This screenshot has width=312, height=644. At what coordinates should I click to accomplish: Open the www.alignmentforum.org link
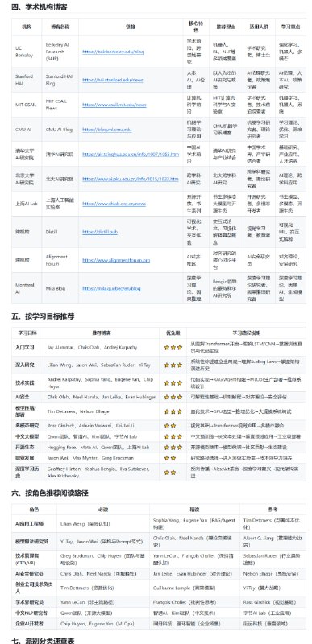tap(116, 260)
